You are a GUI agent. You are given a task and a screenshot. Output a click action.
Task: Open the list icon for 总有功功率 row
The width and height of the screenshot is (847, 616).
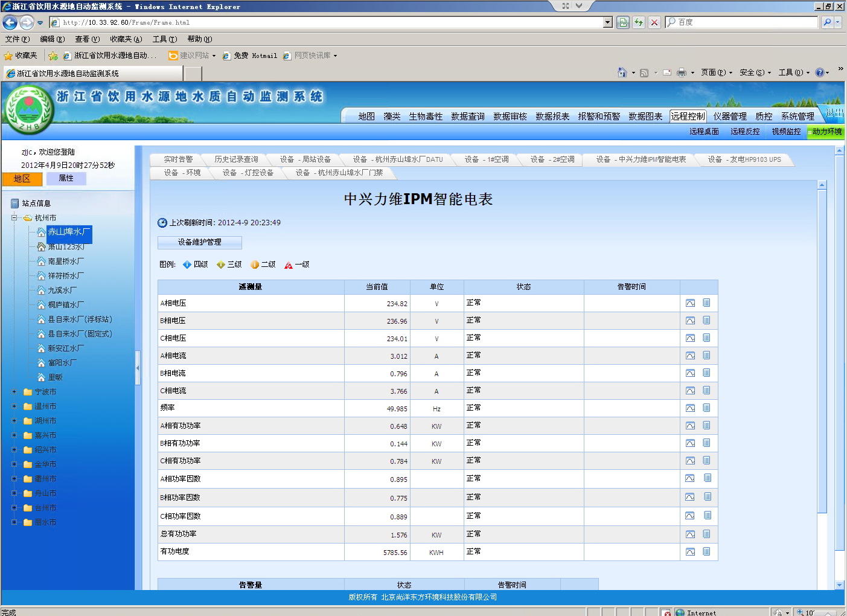(706, 534)
